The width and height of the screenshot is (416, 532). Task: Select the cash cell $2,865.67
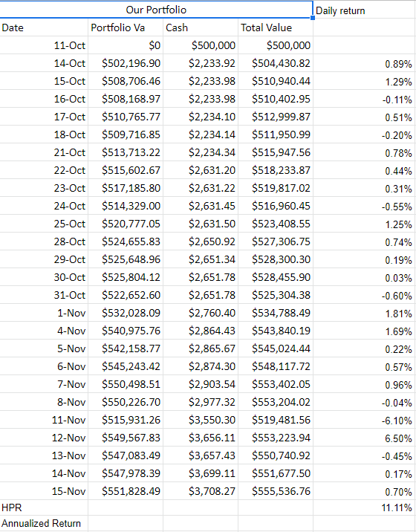click(201, 348)
